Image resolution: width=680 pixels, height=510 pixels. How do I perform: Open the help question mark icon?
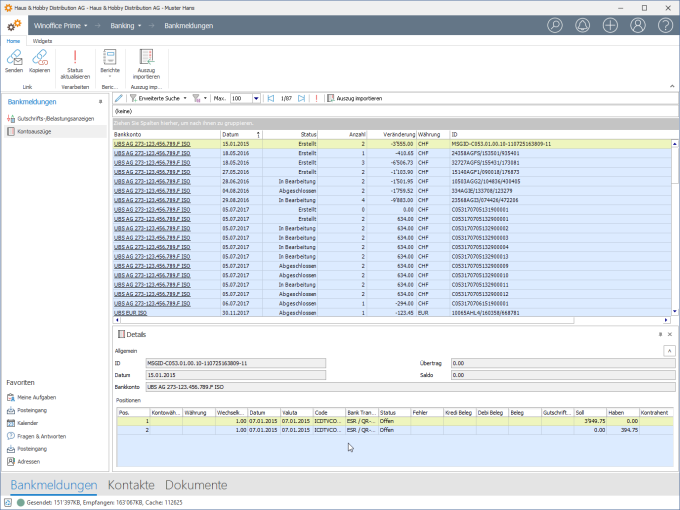664,25
